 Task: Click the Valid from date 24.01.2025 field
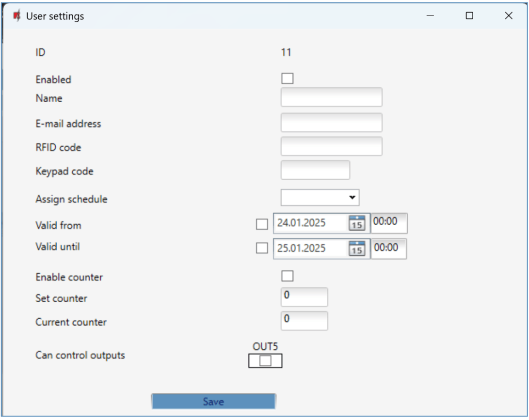[x=309, y=223]
